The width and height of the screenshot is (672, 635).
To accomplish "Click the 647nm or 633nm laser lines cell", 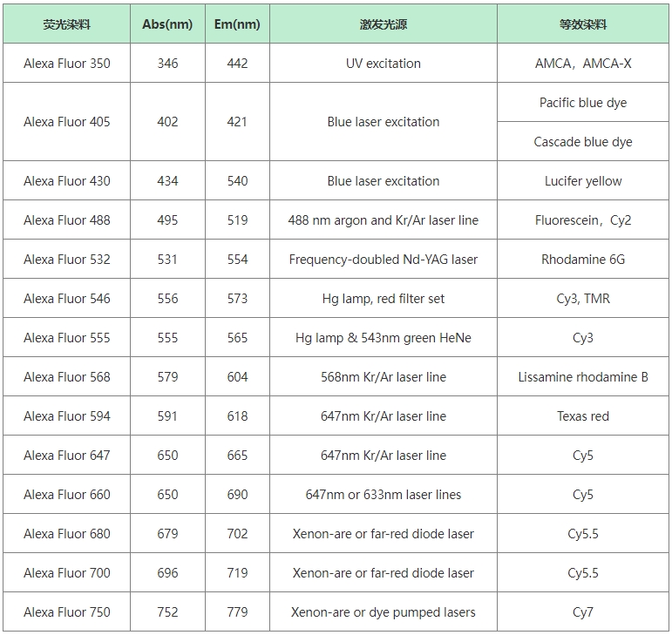I will click(384, 495).
